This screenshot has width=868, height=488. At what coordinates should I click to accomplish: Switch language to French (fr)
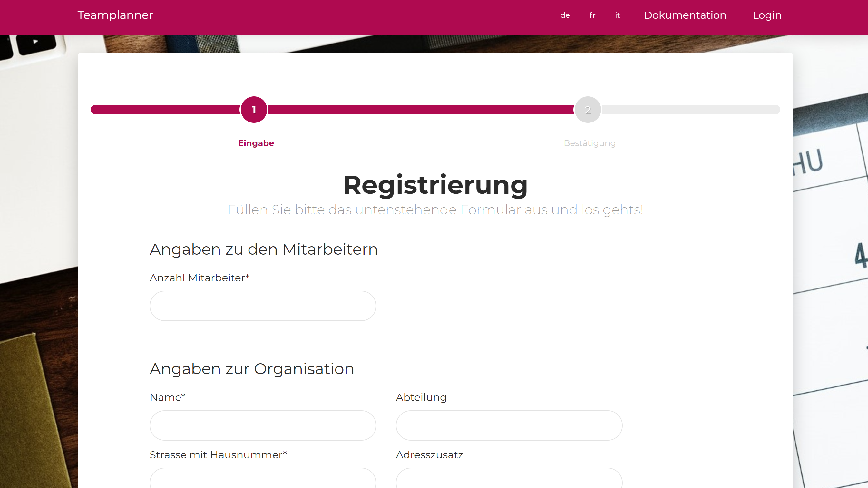592,15
